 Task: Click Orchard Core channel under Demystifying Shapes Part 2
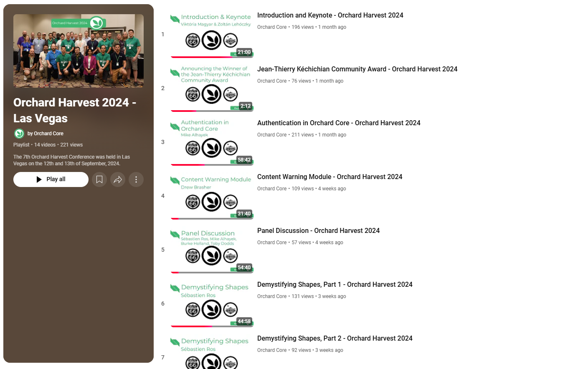272,350
